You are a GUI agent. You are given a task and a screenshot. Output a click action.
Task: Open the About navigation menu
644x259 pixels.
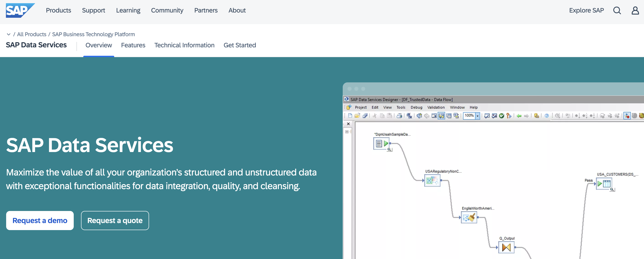tap(237, 10)
